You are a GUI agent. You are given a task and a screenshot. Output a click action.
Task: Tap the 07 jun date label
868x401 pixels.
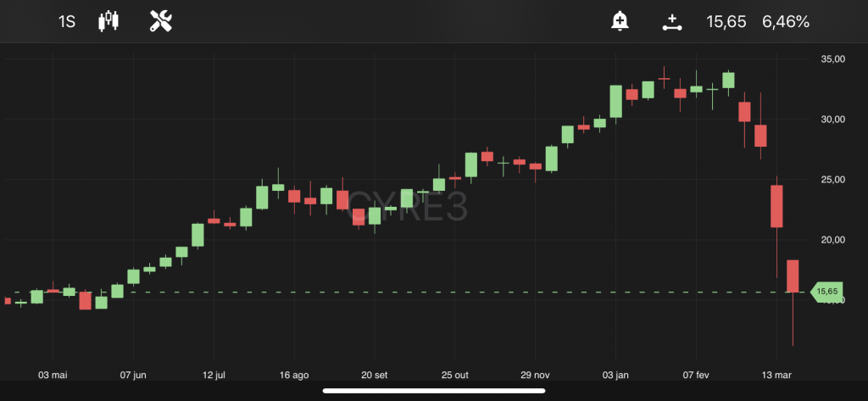pos(133,375)
